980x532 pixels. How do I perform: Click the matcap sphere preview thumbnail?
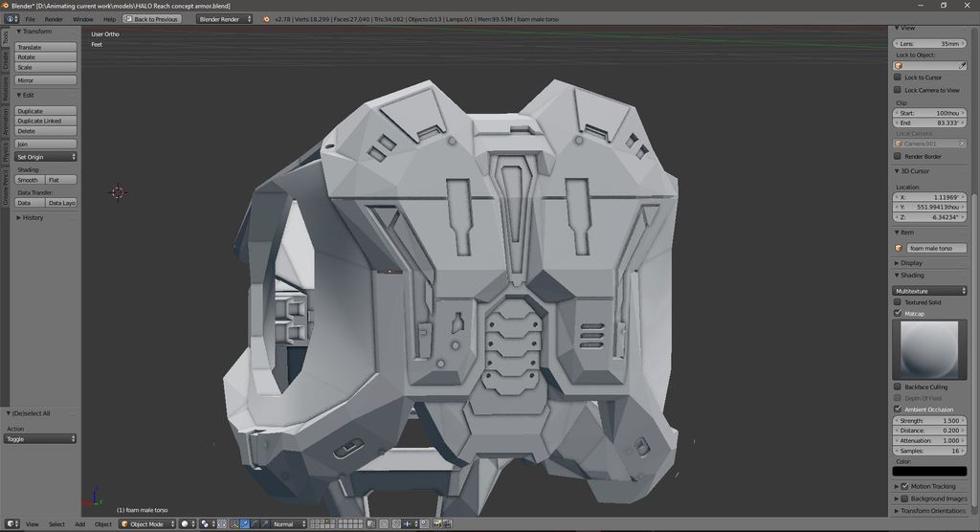pos(929,349)
